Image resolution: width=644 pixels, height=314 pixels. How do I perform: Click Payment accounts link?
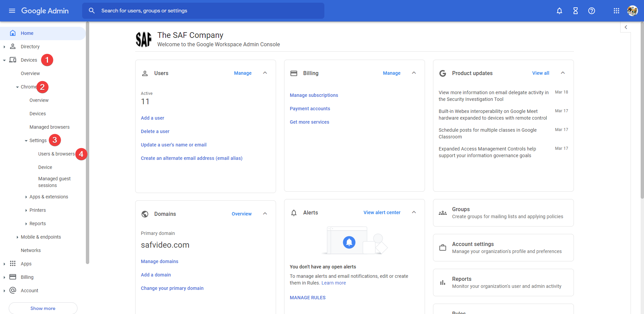pyautogui.click(x=310, y=109)
